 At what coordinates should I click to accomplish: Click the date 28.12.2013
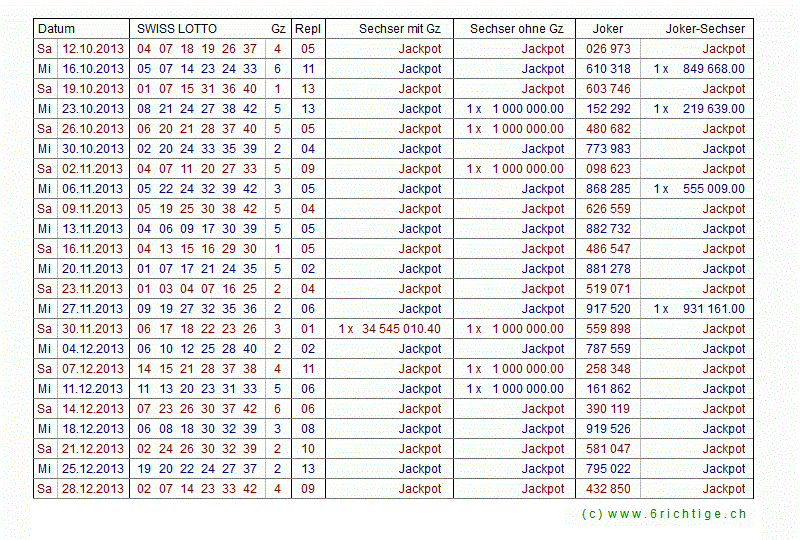pos(93,489)
